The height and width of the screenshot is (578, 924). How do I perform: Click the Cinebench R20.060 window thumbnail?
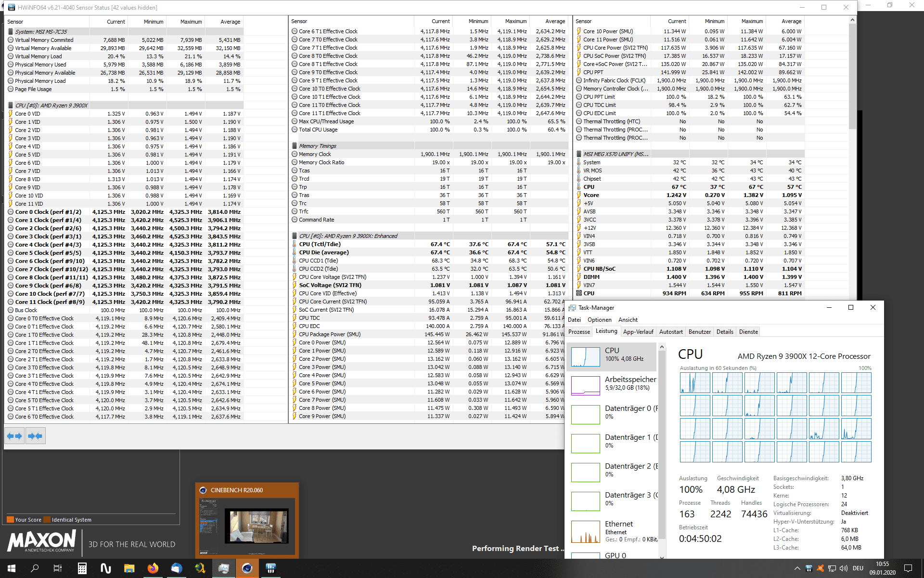247,521
